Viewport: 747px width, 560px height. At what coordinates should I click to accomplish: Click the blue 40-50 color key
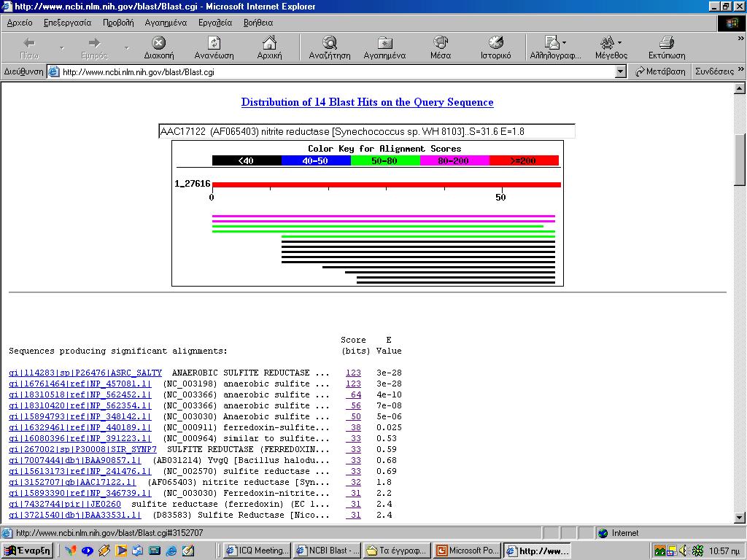tap(316, 161)
